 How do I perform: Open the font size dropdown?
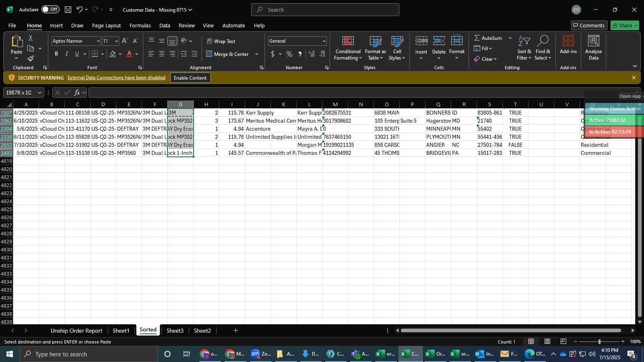(x=116, y=41)
